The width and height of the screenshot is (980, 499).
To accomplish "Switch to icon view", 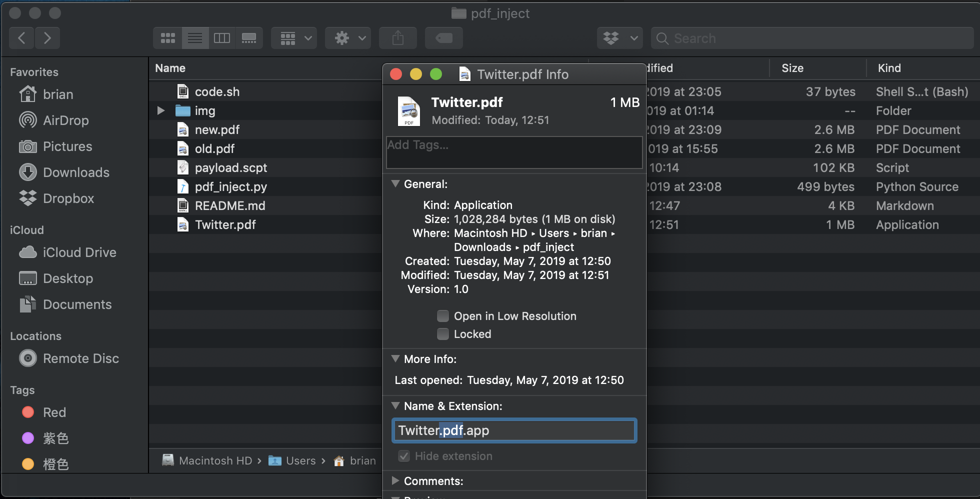I will [x=167, y=38].
